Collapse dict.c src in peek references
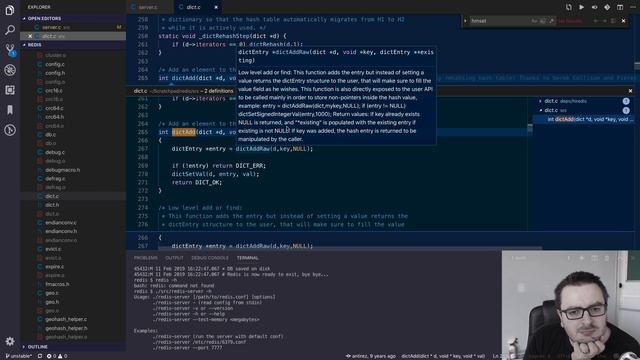This screenshot has height=360, width=640. click(x=540, y=110)
